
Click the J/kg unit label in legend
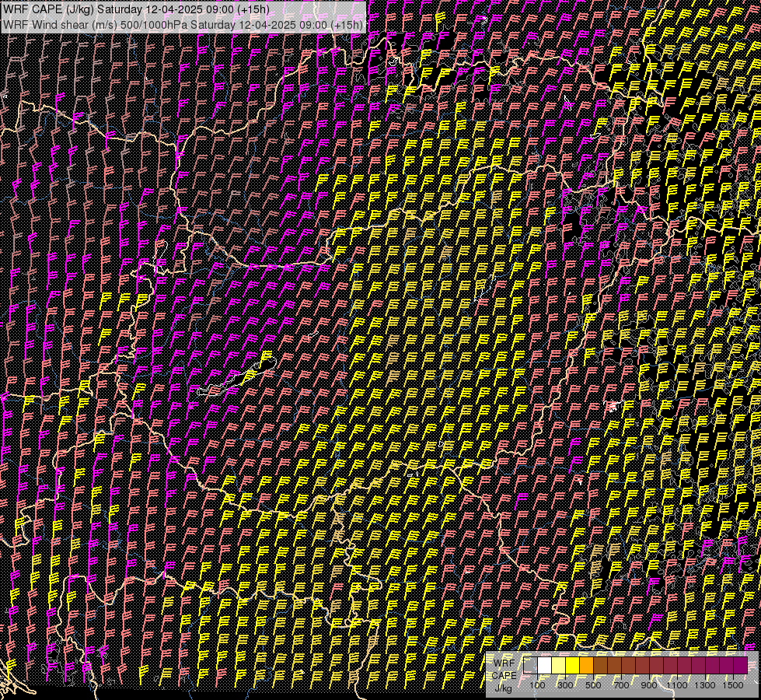pyautogui.click(x=503, y=688)
